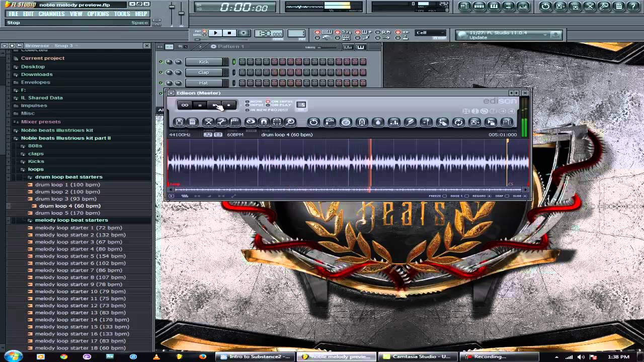Viewport: 644px width, 362px height.
Task: Enable On Input recording mode in Edison
Action: pos(268,102)
